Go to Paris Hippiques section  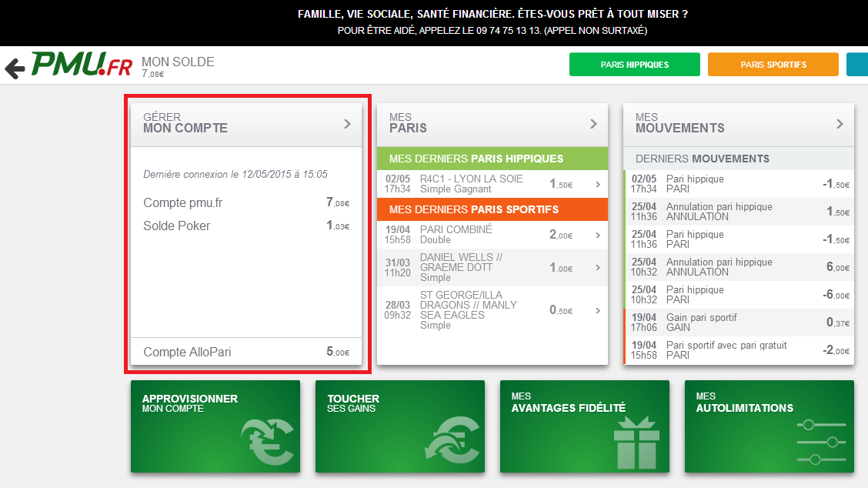pos(634,64)
